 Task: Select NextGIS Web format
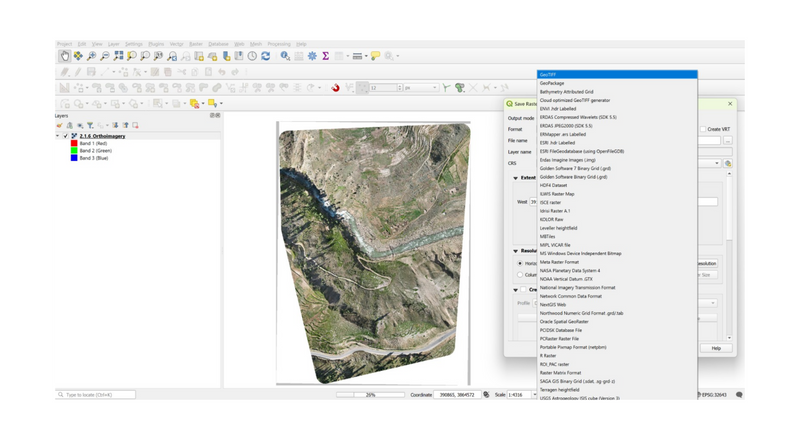tap(617, 305)
